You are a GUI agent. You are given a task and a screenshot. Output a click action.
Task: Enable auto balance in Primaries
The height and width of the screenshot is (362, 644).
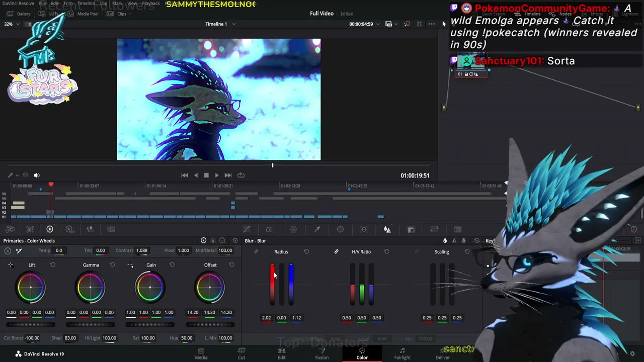(8, 250)
